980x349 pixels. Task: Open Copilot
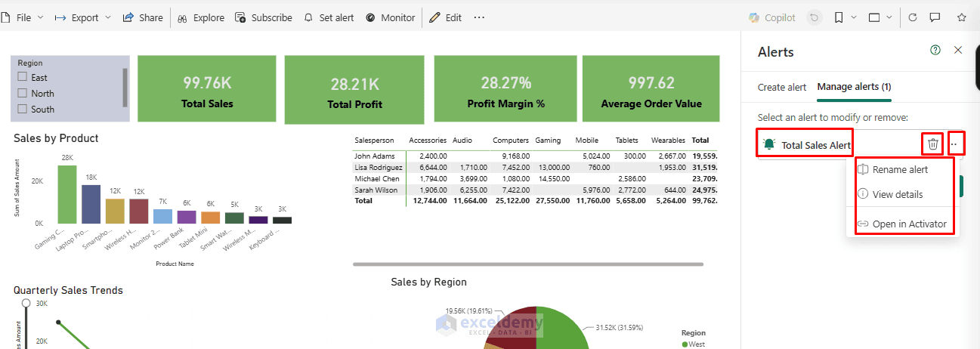(771, 17)
